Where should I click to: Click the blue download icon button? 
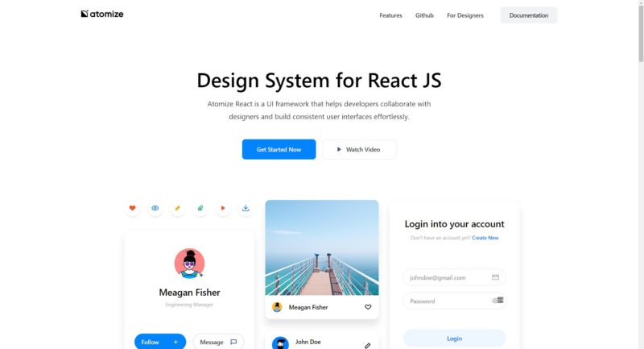(x=246, y=208)
